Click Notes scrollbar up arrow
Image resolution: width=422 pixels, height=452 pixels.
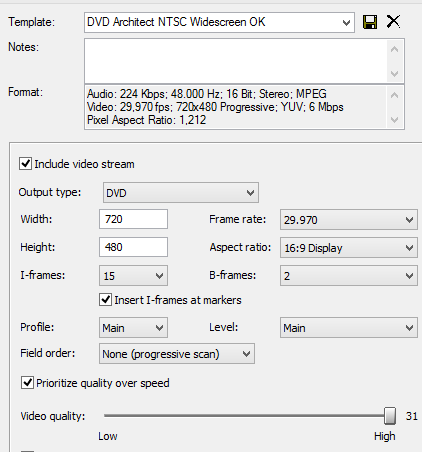395,49
